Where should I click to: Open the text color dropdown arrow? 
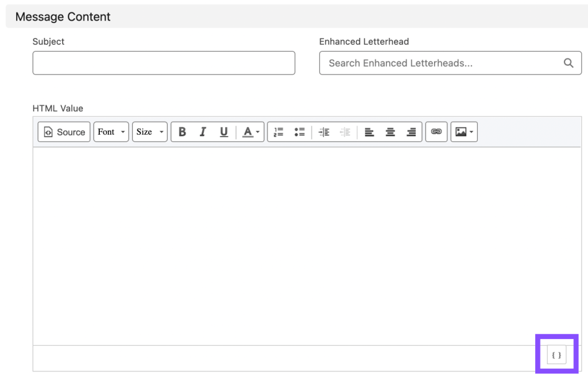(x=257, y=131)
